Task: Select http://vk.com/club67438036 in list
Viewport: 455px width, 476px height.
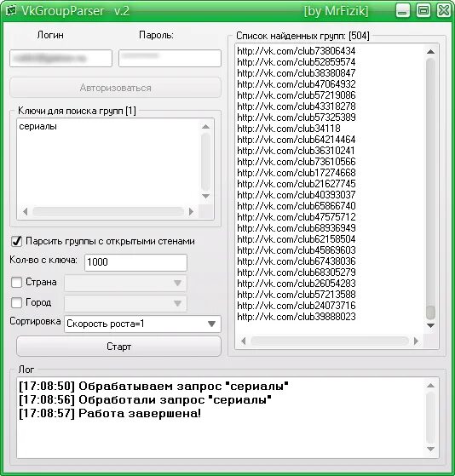Action: (297, 261)
